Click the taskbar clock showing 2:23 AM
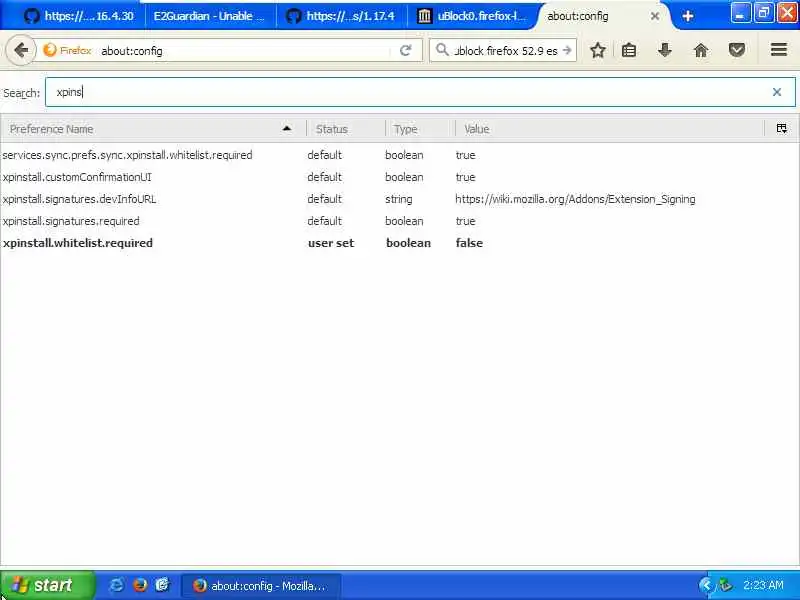Image resolution: width=800 pixels, height=600 pixels. tap(763, 585)
